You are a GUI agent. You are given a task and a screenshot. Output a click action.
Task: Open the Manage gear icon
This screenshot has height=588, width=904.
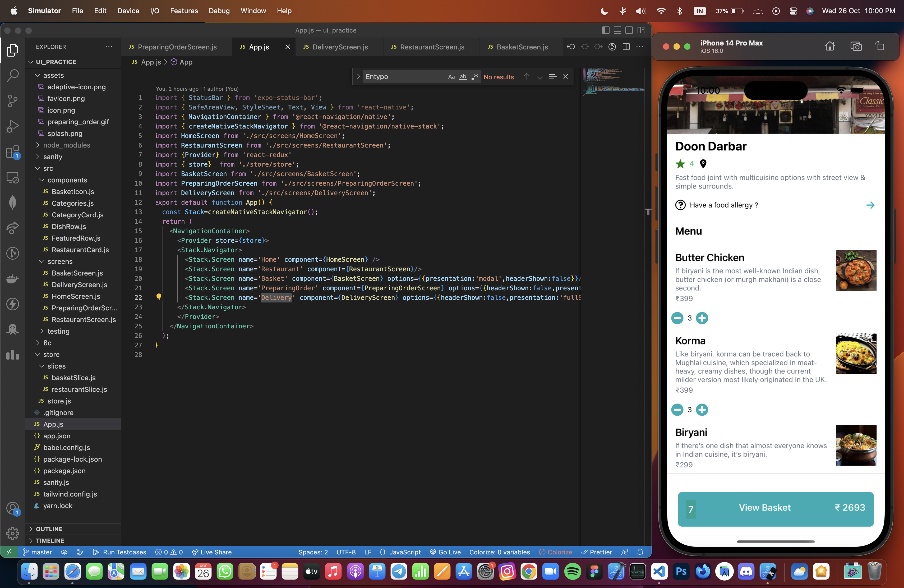coord(12,533)
